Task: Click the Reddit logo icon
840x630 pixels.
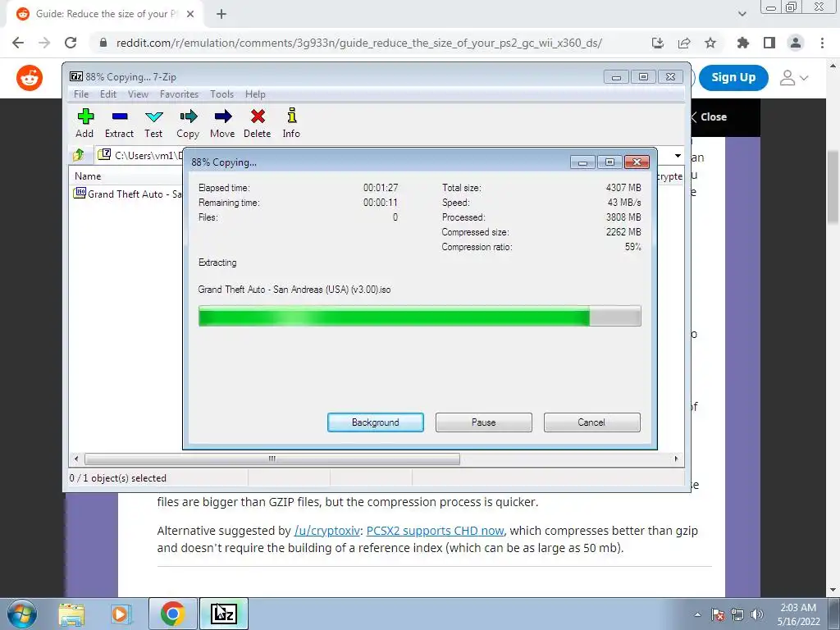Action: pos(30,78)
